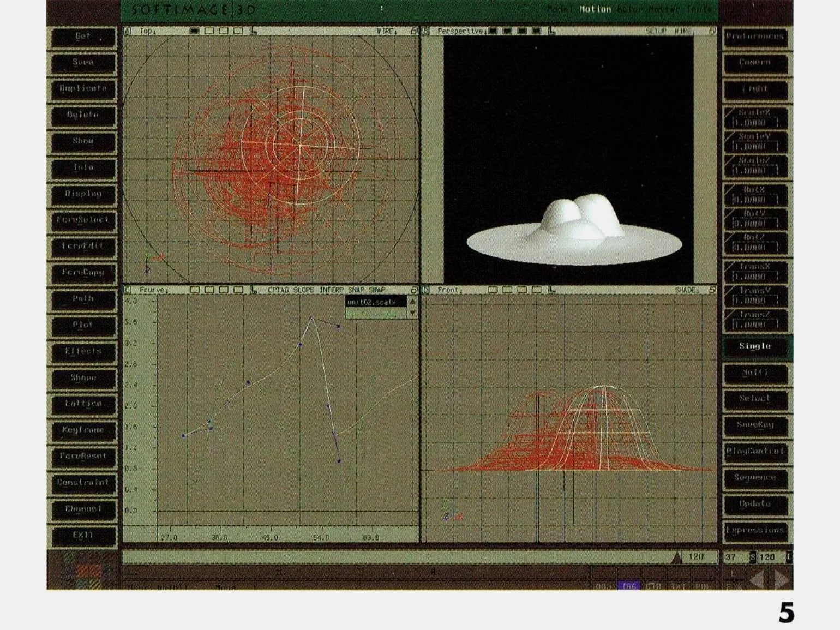Open the Expressions command
Viewport: 840px width, 630px height.
[x=755, y=530]
